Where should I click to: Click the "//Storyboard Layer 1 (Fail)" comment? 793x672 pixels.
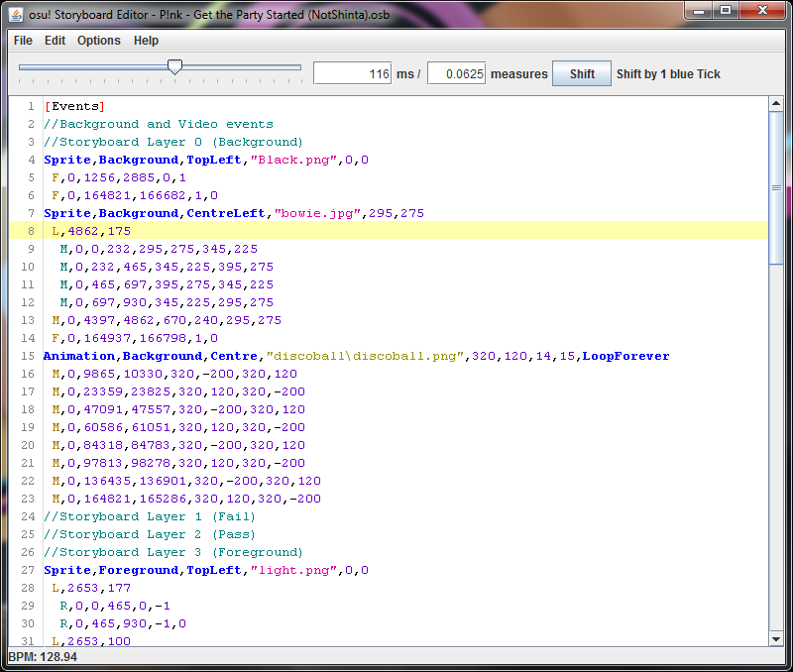click(150, 516)
